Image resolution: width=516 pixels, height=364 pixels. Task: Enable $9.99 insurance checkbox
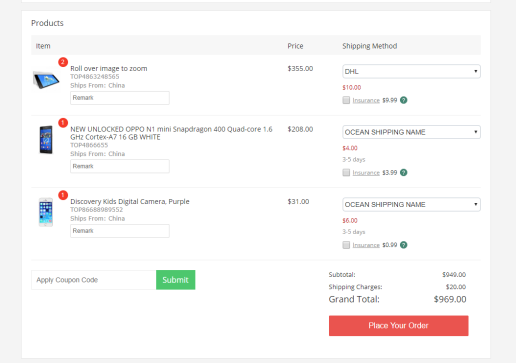[346, 100]
